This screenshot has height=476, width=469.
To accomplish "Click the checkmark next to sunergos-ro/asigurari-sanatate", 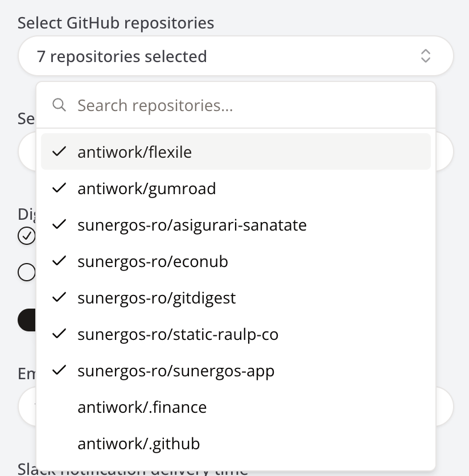I will point(59,225).
